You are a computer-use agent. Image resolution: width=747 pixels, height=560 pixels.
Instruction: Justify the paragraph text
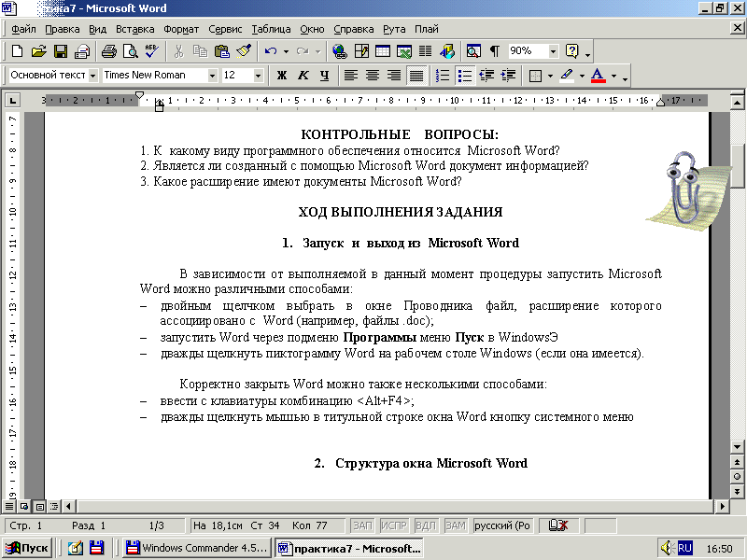(x=416, y=76)
